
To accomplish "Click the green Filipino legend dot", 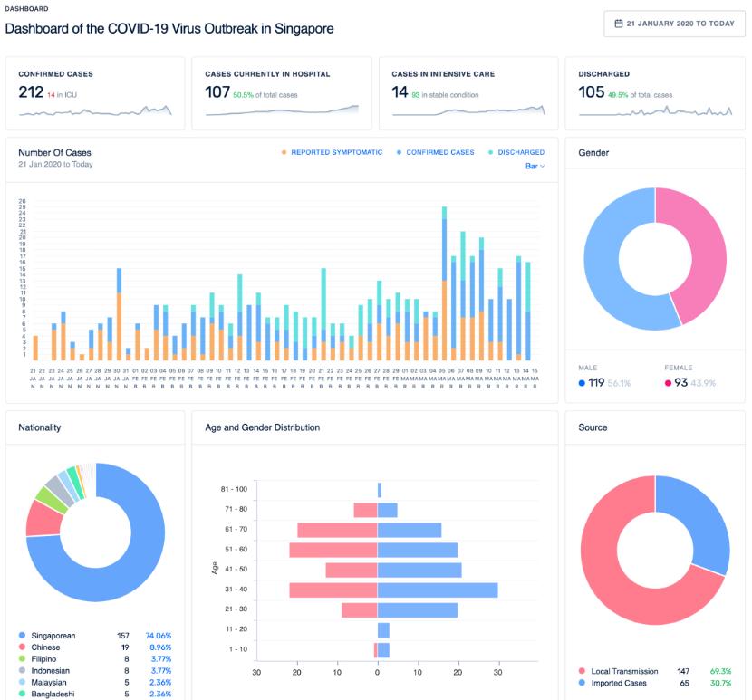I will pos(22,659).
